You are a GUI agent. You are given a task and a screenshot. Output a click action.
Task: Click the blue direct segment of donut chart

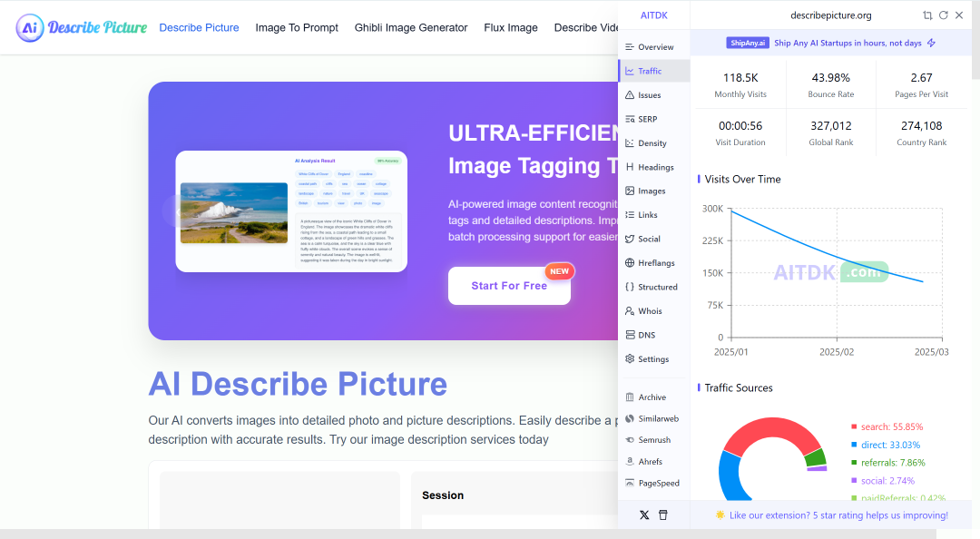pyautogui.click(x=730, y=478)
